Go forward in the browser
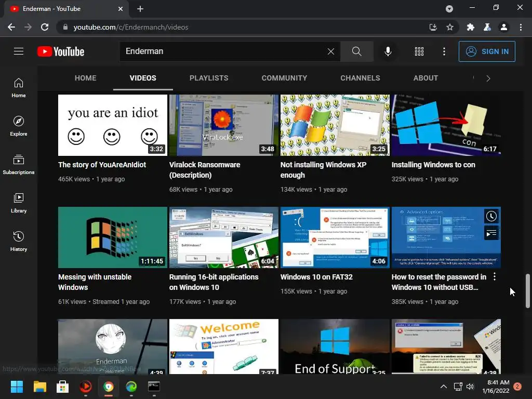This screenshot has height=399, width=532. 28,27
